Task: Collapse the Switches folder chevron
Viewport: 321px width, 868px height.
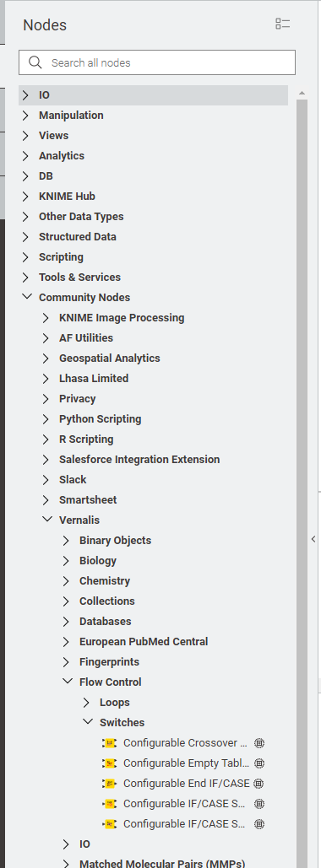Action: [87, 722]
